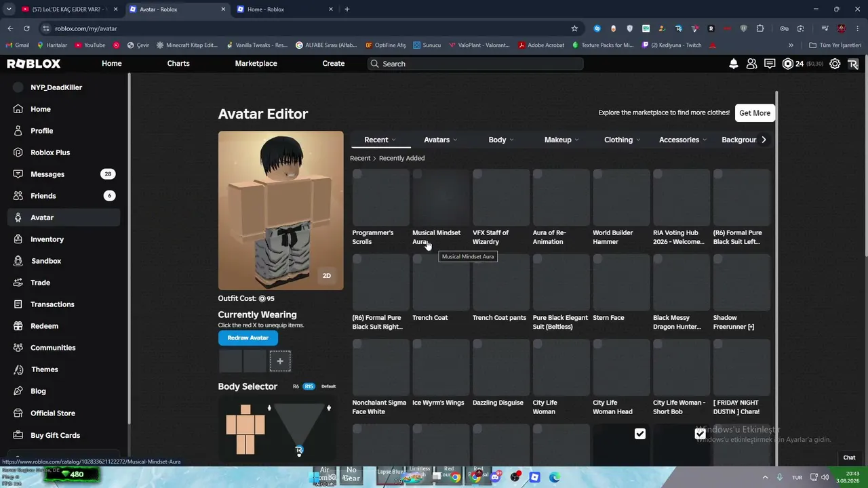
Task: Click the Redeem icon in the sidebar
Action: point(18,326)
